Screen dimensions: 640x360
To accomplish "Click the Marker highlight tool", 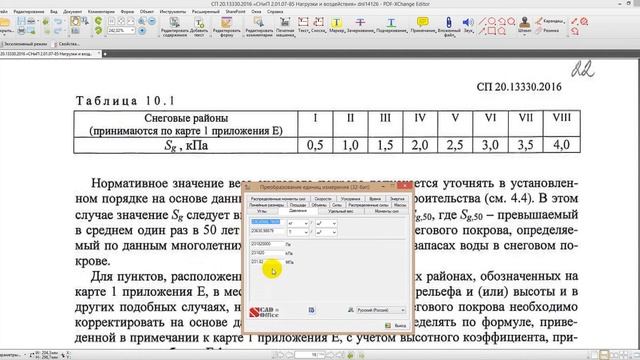I will coord(336,25).
